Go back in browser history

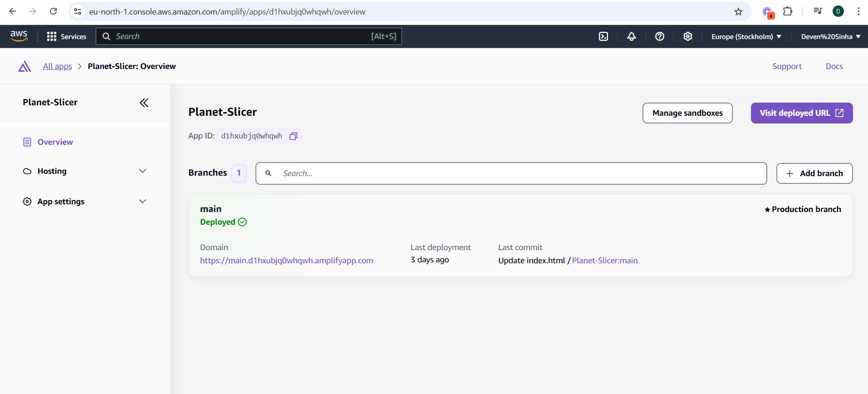(x=13, y=11)
